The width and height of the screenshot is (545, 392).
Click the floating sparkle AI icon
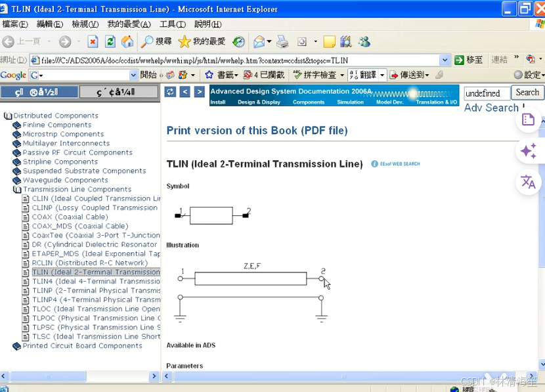[x=528, y=151]
